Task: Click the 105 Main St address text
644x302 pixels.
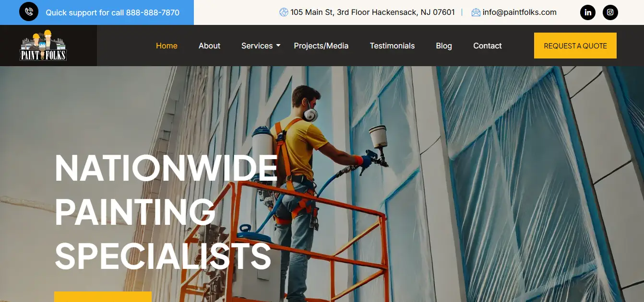Action: (x=372, y=12)
